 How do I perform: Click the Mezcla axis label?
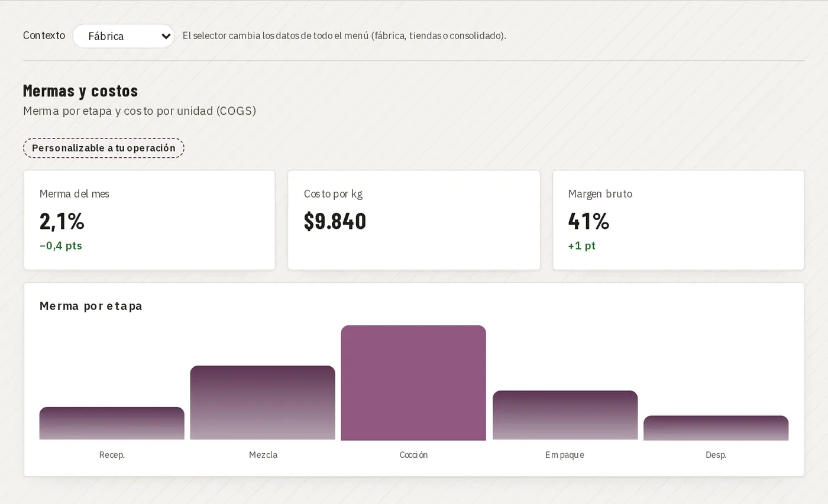point(263,455)
